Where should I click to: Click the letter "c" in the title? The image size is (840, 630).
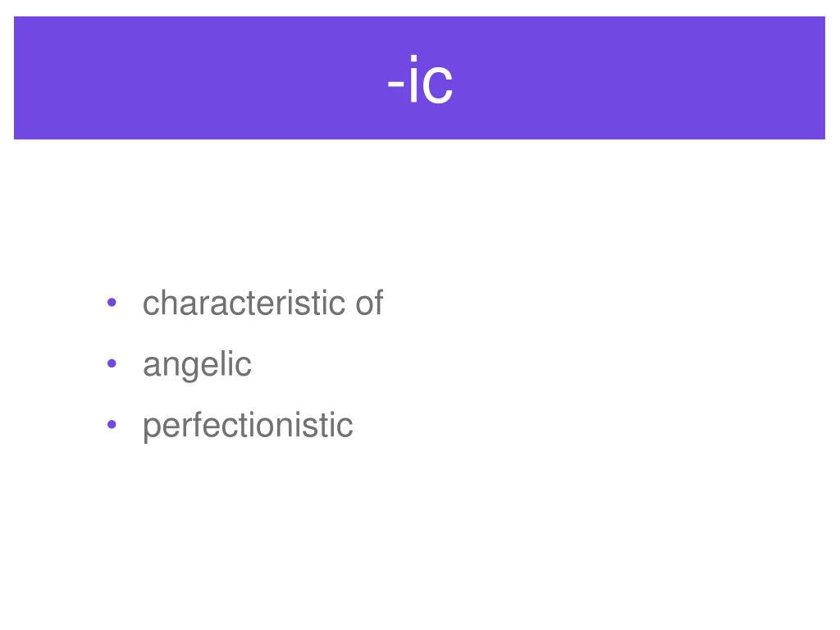[440, 85]
